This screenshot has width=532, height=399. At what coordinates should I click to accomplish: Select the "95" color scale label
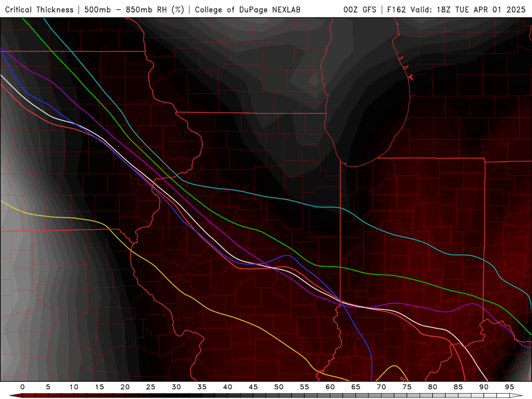pyautogui.click(x=509, y=387)
